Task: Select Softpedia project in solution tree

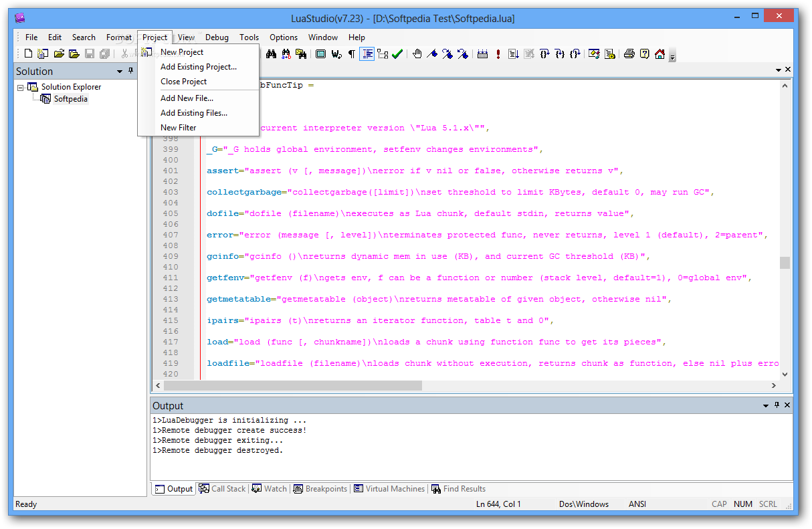Action: click(70, 99)
